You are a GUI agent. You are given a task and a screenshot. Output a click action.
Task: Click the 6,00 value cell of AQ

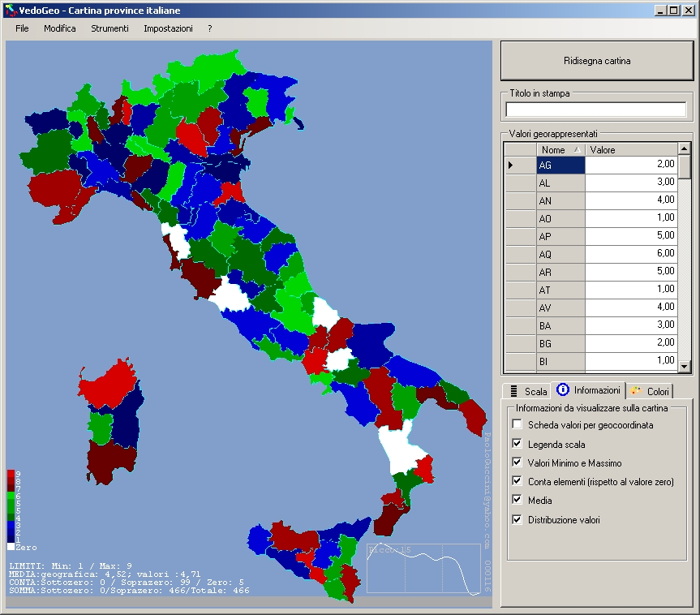[x=631, y=255]
